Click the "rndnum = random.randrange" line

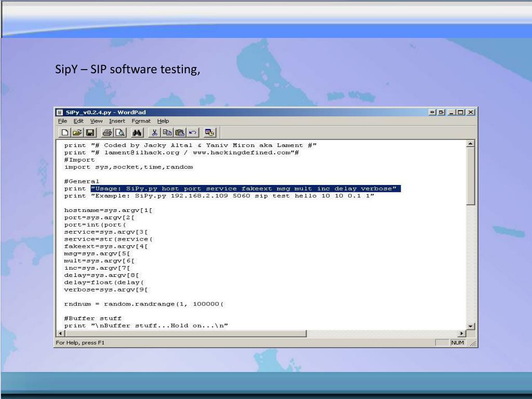(144, 304)
